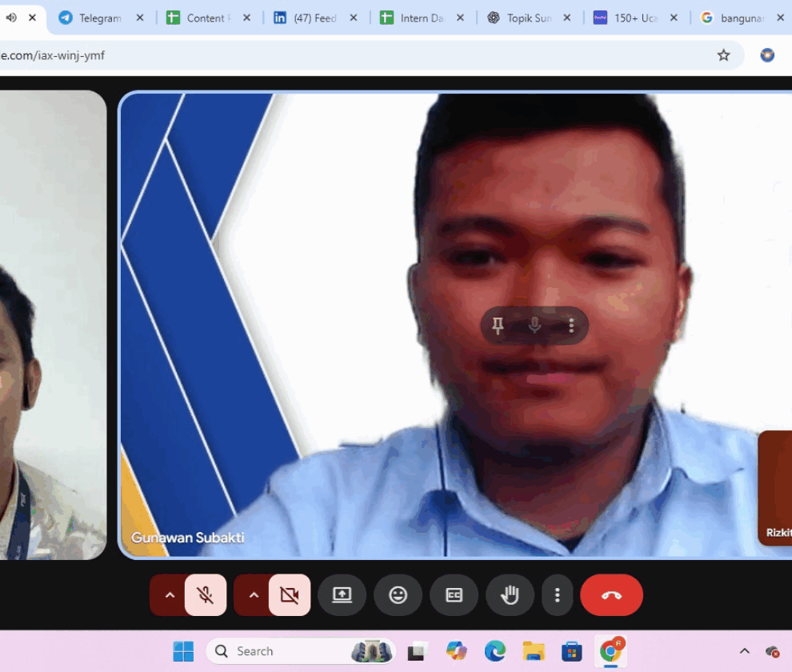
Task: Toggle closed captions
Action: [454, 595]
